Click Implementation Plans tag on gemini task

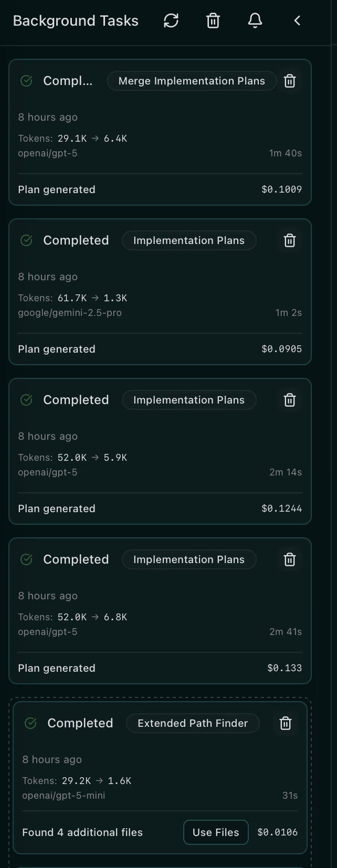click(x=189, y=240)
